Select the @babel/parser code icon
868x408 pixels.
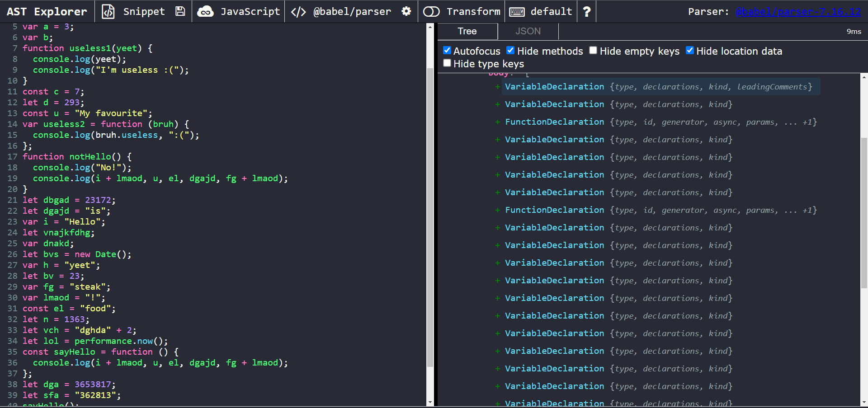click(298, 11)
